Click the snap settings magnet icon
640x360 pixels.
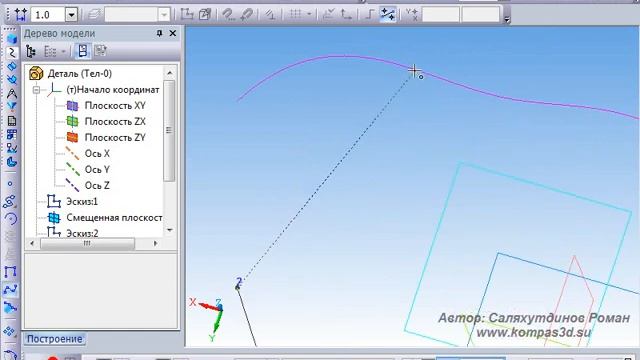[x=229, y=15]
